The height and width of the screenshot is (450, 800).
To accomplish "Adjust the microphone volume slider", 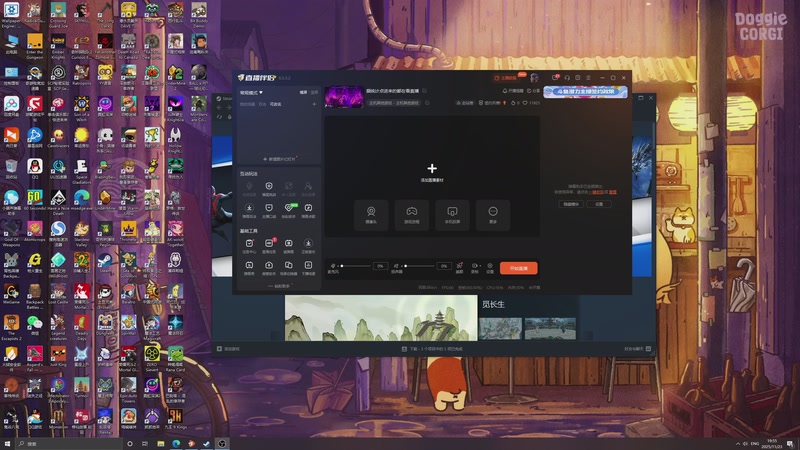I will pyautogui.click(x=355, y=266).
